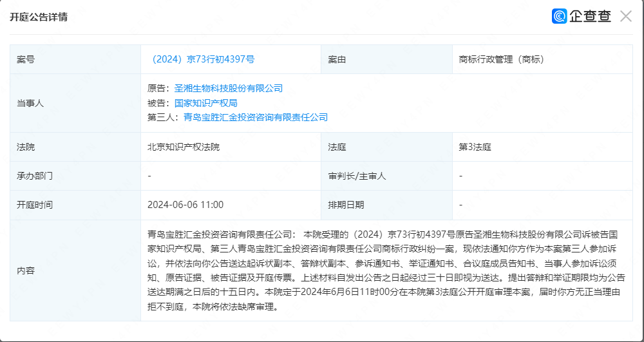Click the 当事人 label cell
Image resolution: width=644 pixels, height=342 pixels.
pos(75,103)
